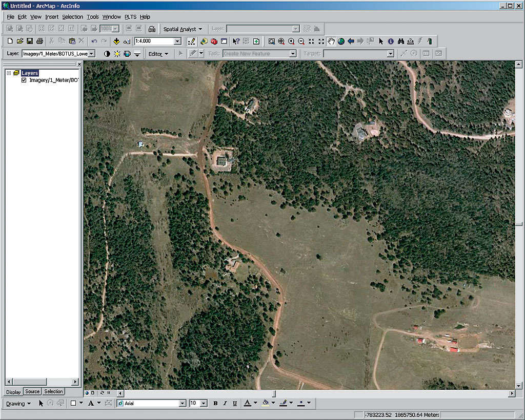525x420 pixels.
Task: Expand the Arial font name dropdown
Action: click(183, 403)
